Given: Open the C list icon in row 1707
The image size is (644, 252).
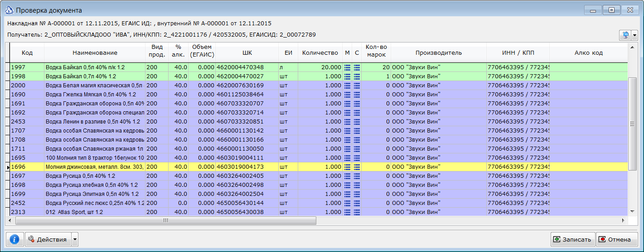Looking at the screenshot, I should pyautogui.click(x=357, y=130).
